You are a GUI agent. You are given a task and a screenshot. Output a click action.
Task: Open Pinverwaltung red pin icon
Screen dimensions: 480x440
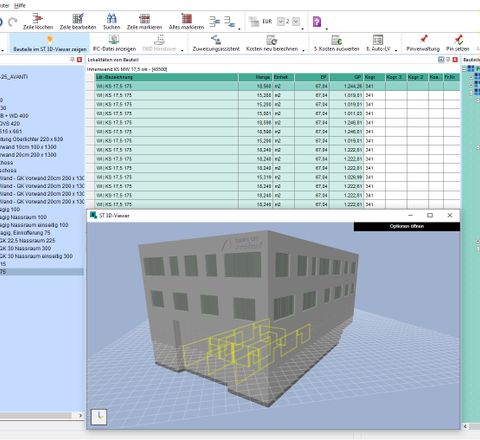pos(423,39)
